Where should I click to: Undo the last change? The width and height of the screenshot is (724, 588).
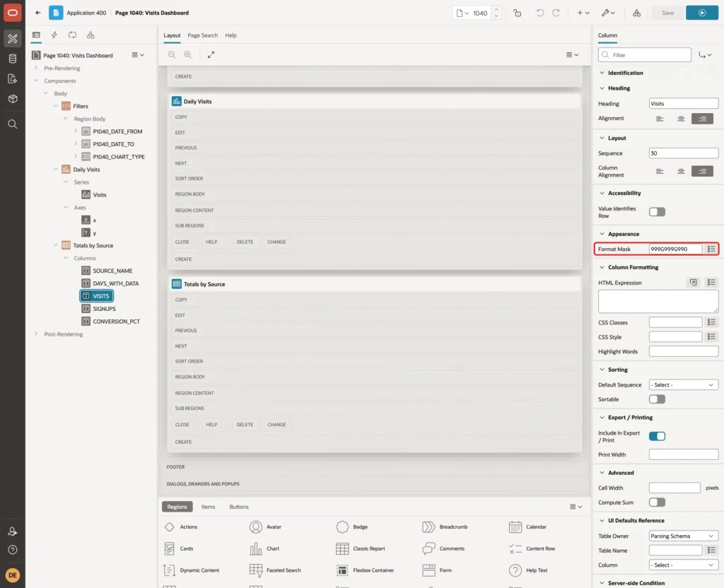(x=540, y=13)
